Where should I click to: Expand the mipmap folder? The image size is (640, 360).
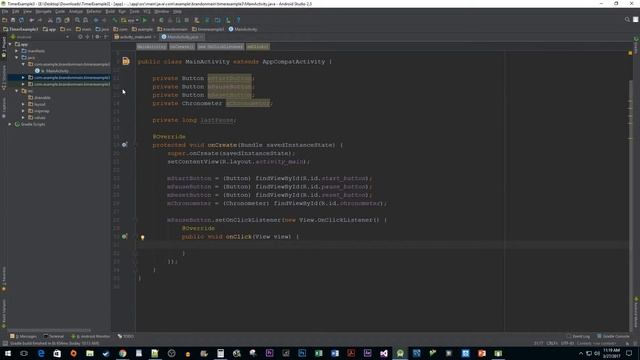coord(23,111)
